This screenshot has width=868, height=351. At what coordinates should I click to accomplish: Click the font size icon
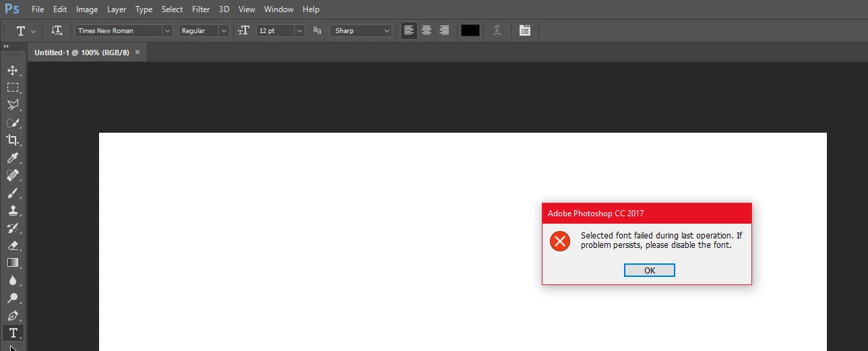tap(244, 31)
